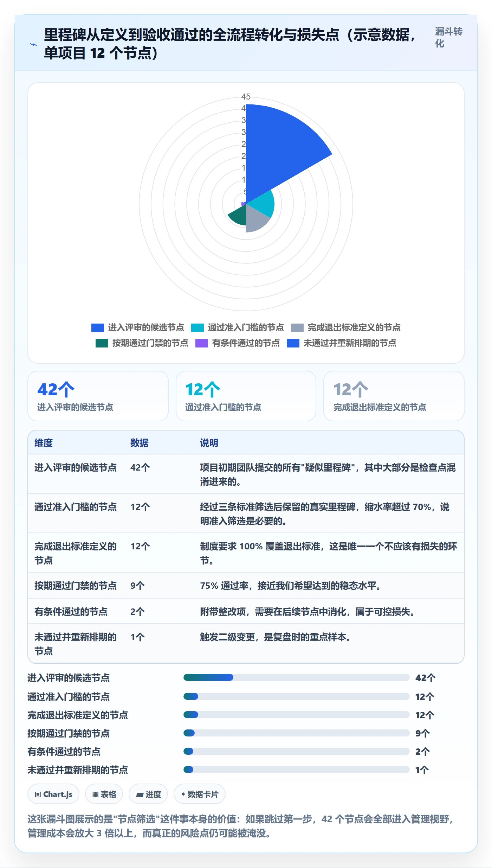
Task: Click the 完成退出标准定义的节点 progress bar
Action: pyautogui.click(x=297, y=715)
